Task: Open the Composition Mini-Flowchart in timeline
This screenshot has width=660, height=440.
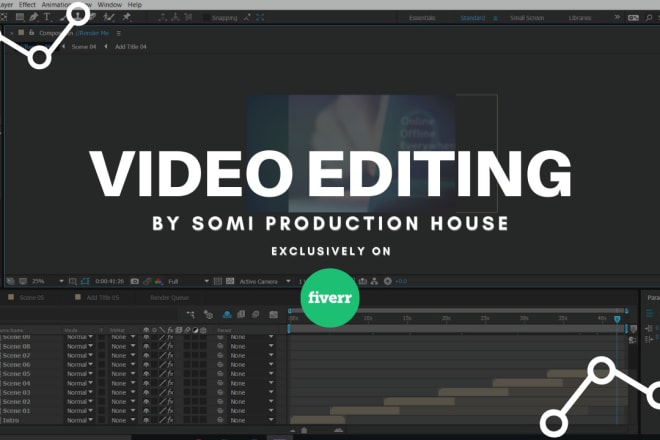Action: (191, 315)
